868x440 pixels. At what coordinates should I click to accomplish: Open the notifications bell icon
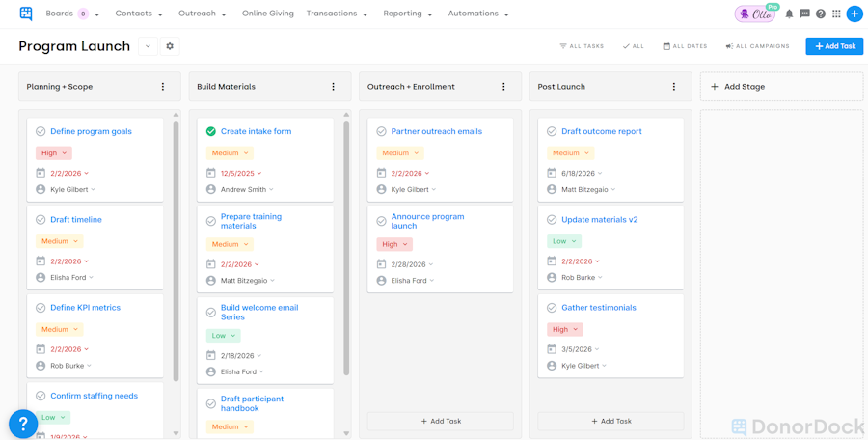tap(789, 14)
